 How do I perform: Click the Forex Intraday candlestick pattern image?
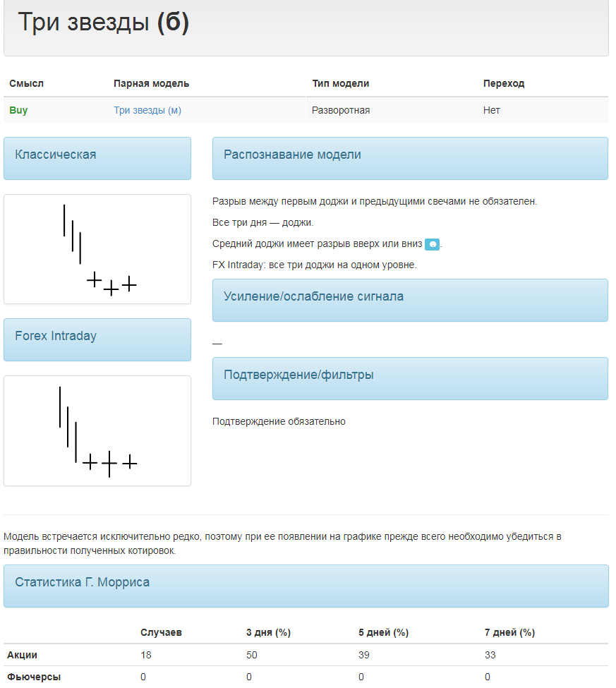[97, 431]
